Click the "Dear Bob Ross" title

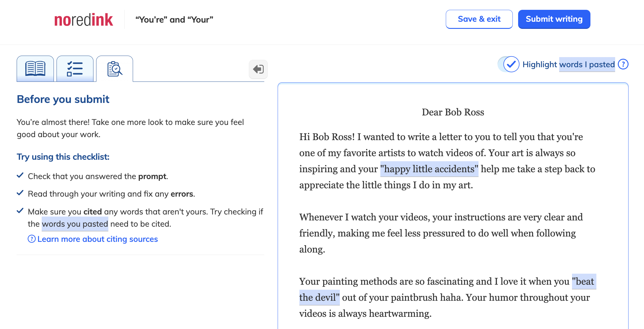pos(453,112)
